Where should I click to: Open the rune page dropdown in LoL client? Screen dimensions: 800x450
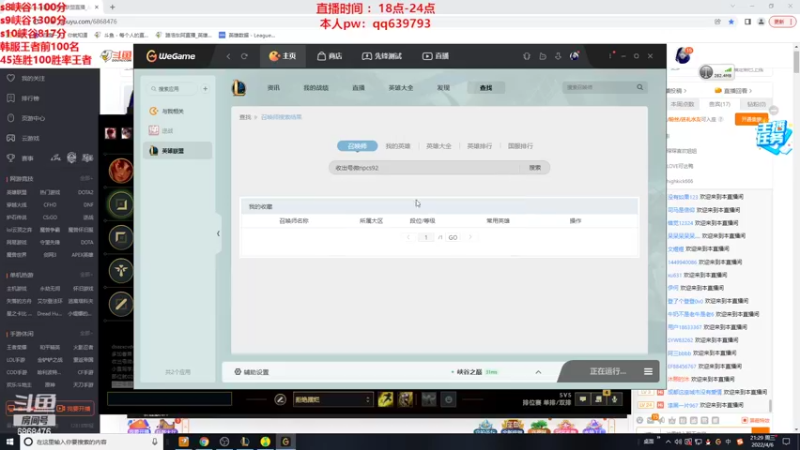tap(332, 399)
